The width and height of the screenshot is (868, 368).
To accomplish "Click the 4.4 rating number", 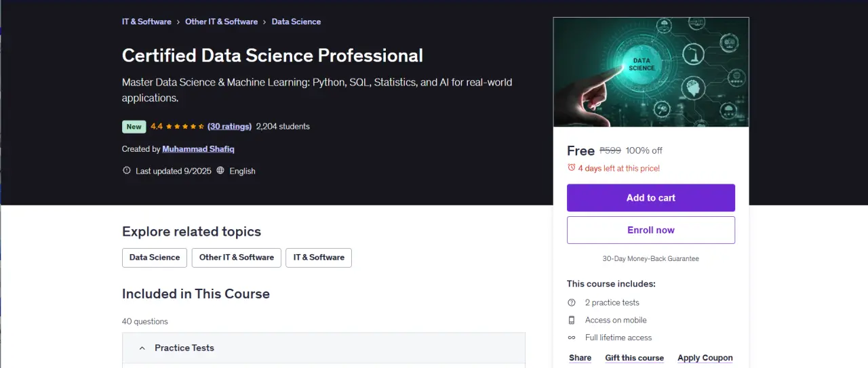I will tap(157, 126).
